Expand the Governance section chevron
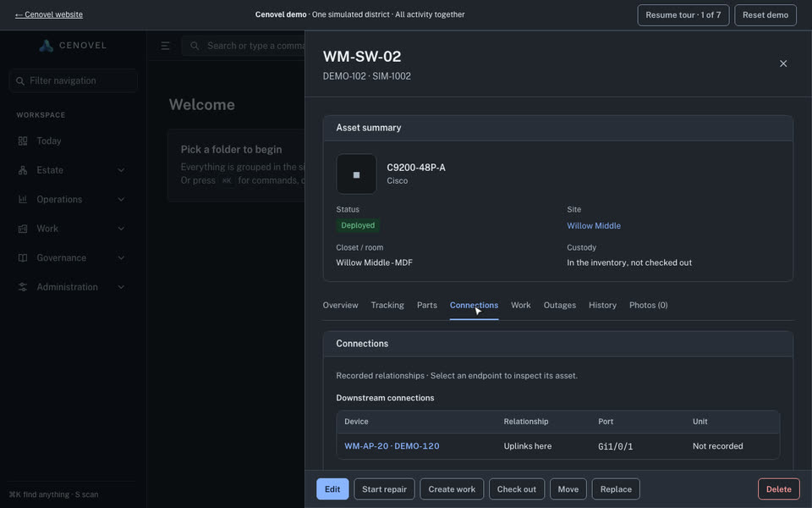Viewport: 812px width, 508px height. click(x=121, y=257)
